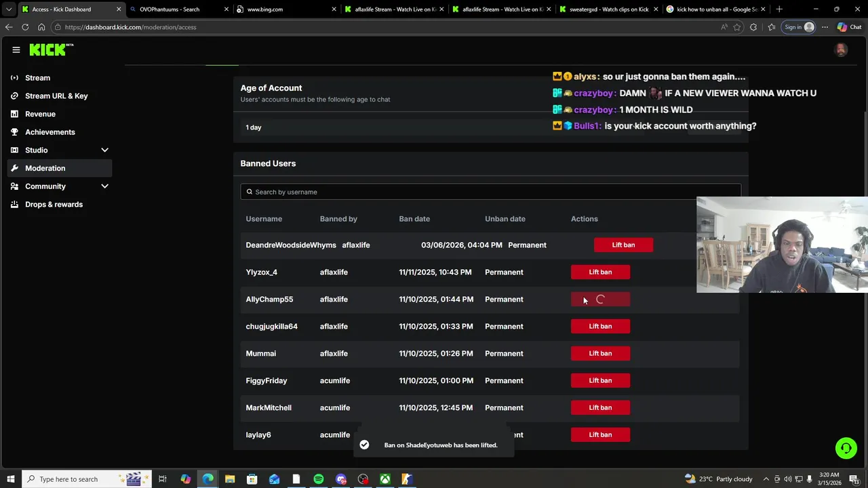Lift ban for MarkMitchell
The image size is (868, 488).
600,407
